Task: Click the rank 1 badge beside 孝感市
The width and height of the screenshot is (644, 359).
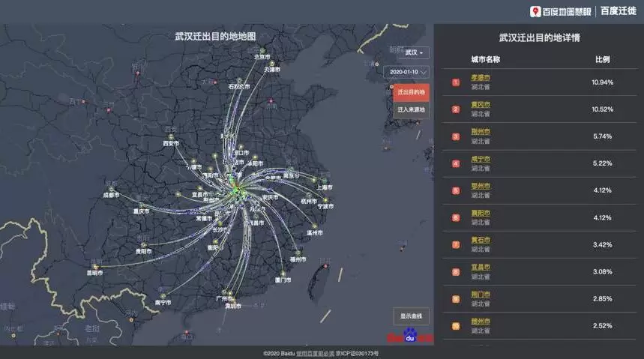Action: (455, 82)
